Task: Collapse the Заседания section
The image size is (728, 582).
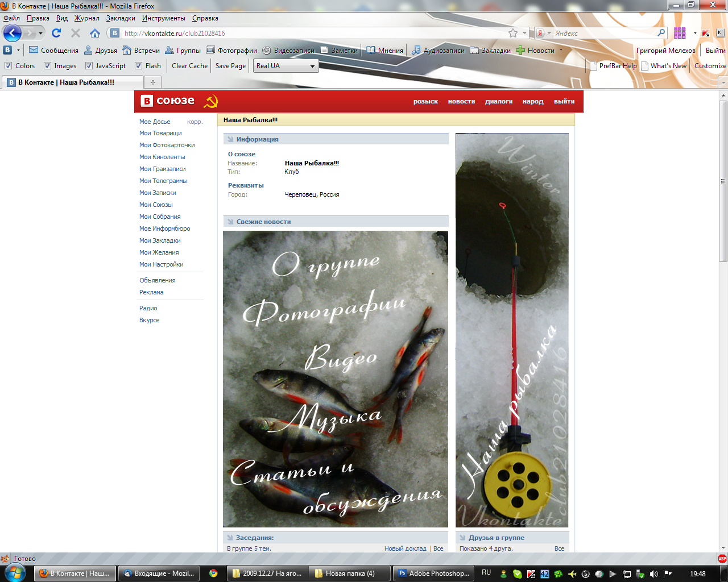Action: point(230,538)
